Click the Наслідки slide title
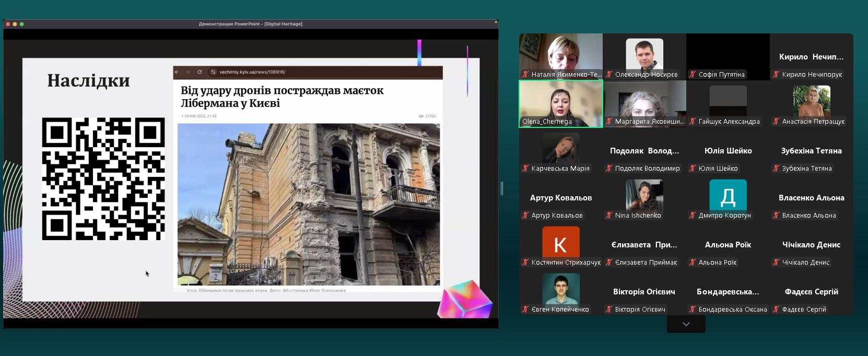The height and width of the screenshot is (356, 868). 88,80
